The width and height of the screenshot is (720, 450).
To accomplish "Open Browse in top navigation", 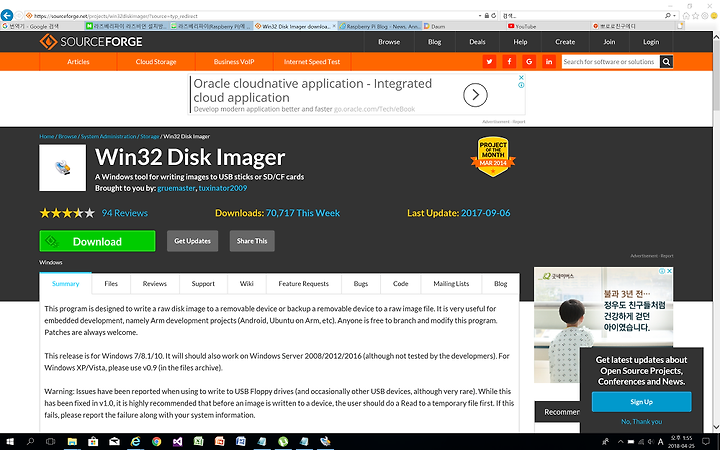I will [x=389, y=42].
